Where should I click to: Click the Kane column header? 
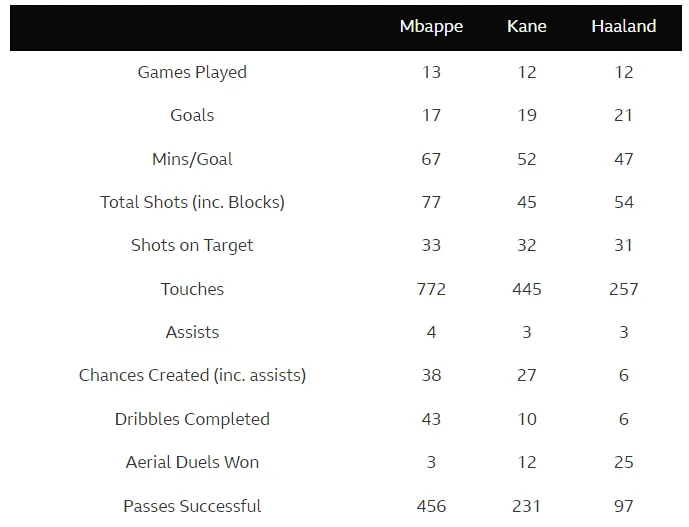[527, 27]
